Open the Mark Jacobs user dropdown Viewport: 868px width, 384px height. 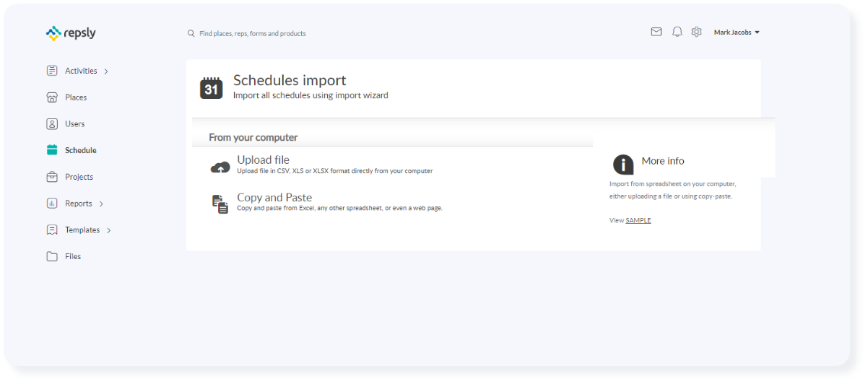tap(737, 32)
